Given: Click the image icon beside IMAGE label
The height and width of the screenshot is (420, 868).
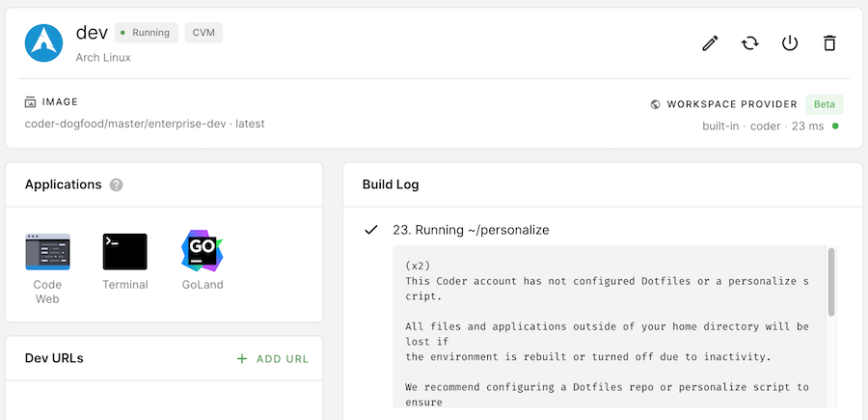Looking at the screenshot, I should coord(31,101).
